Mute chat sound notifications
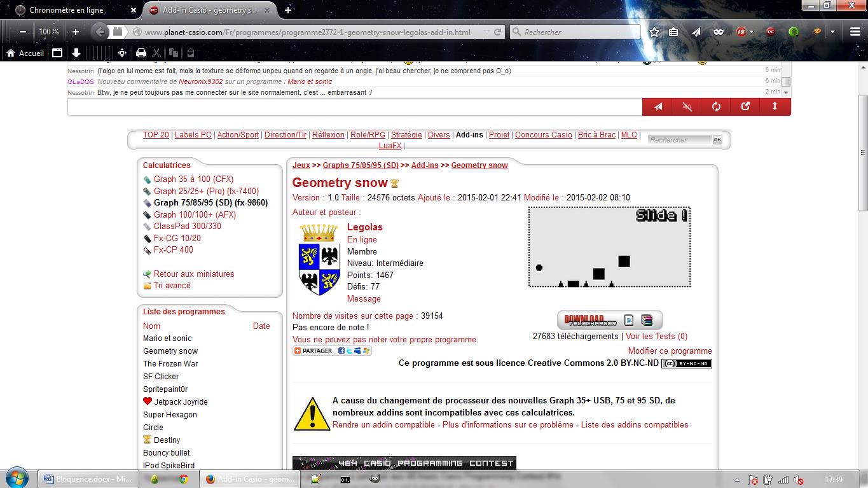 coord(687,107)
